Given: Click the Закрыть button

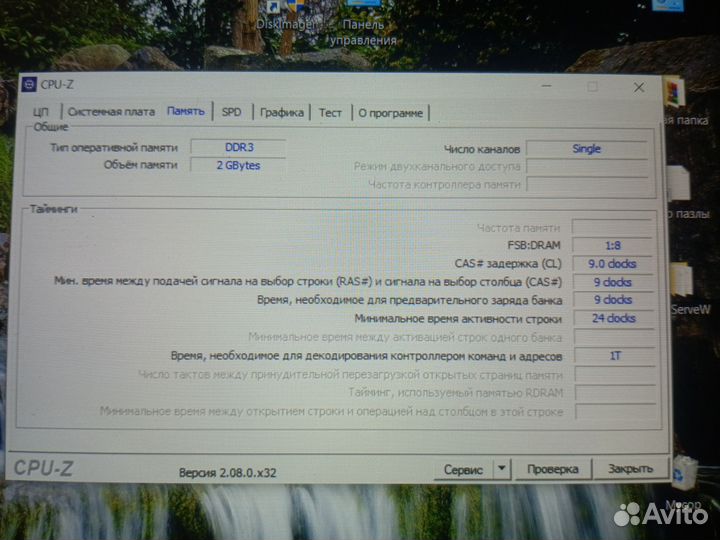Looking at the screenshot, I should 630,469.
